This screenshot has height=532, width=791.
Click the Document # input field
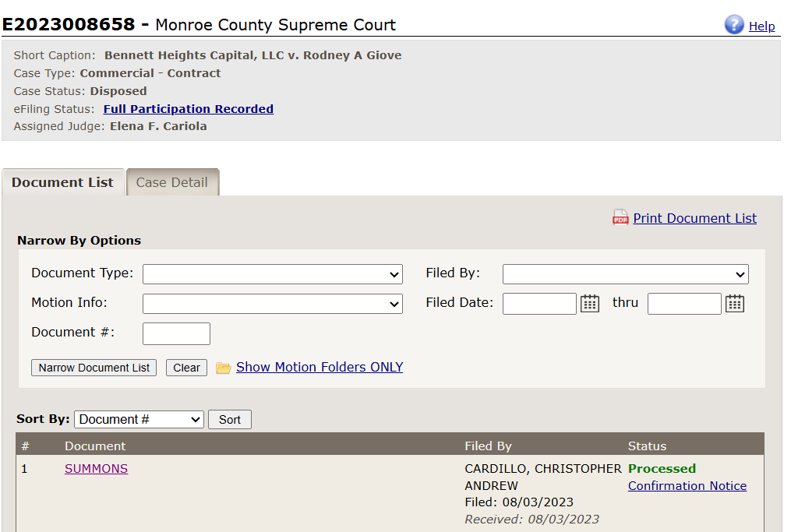point(176,333)
